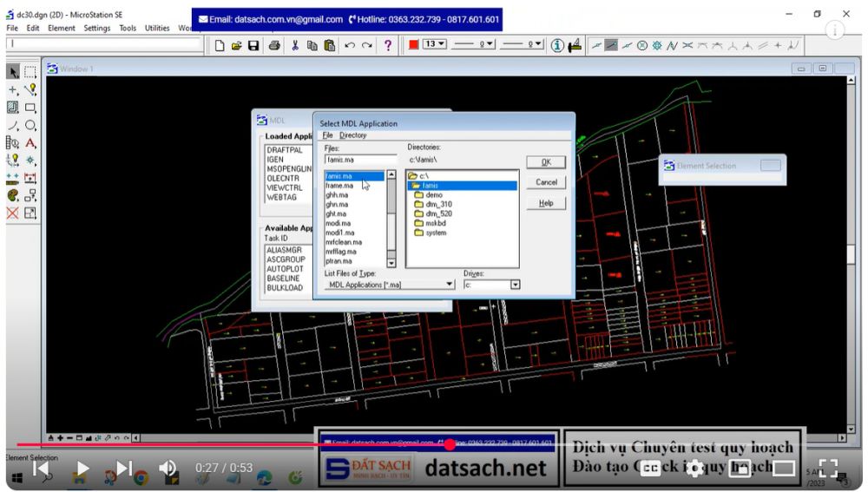Expand the List Files of Type dropdown
This screenshot has width=868, height=492.
click(450, 285)
